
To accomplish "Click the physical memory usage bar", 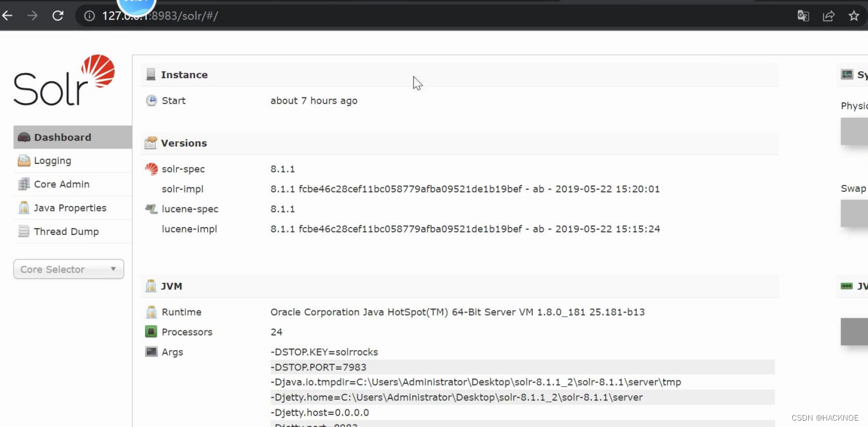I will click(854, 131).
